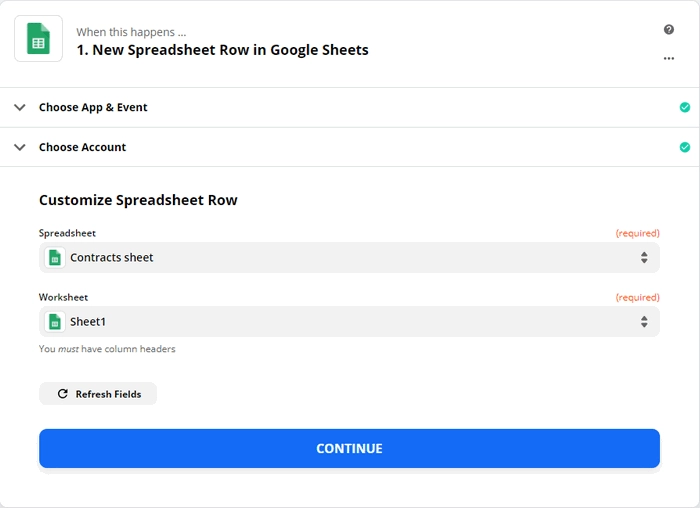Click the 'When this happens ...' text
The width and height of the screenshot is (700, 508).
point(131,32)
